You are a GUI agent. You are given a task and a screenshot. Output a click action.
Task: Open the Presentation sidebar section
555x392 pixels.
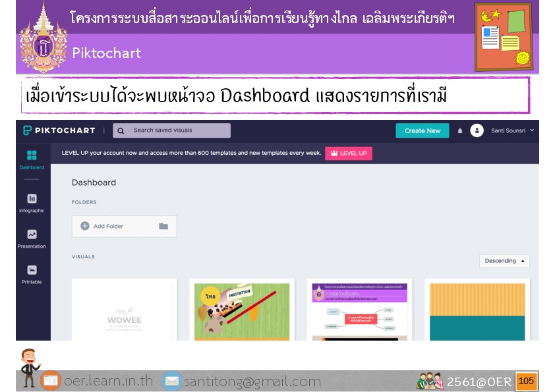32,238
